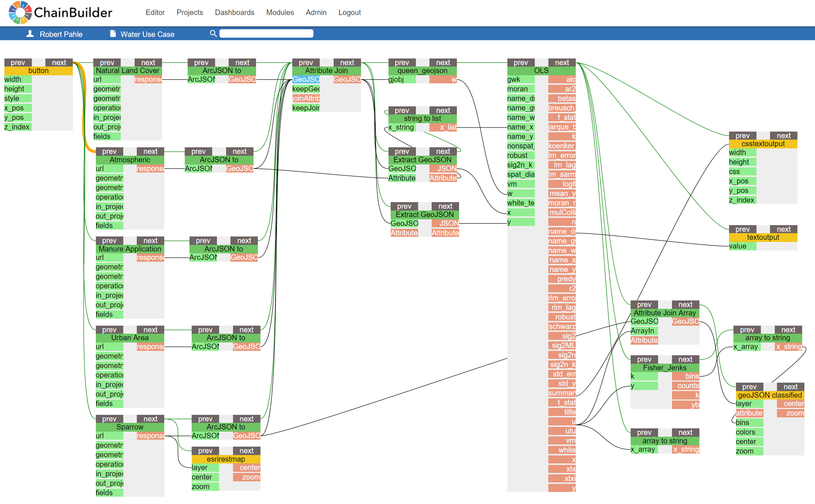
Task: Select the yellow button module title
Action: pos(38,71)
